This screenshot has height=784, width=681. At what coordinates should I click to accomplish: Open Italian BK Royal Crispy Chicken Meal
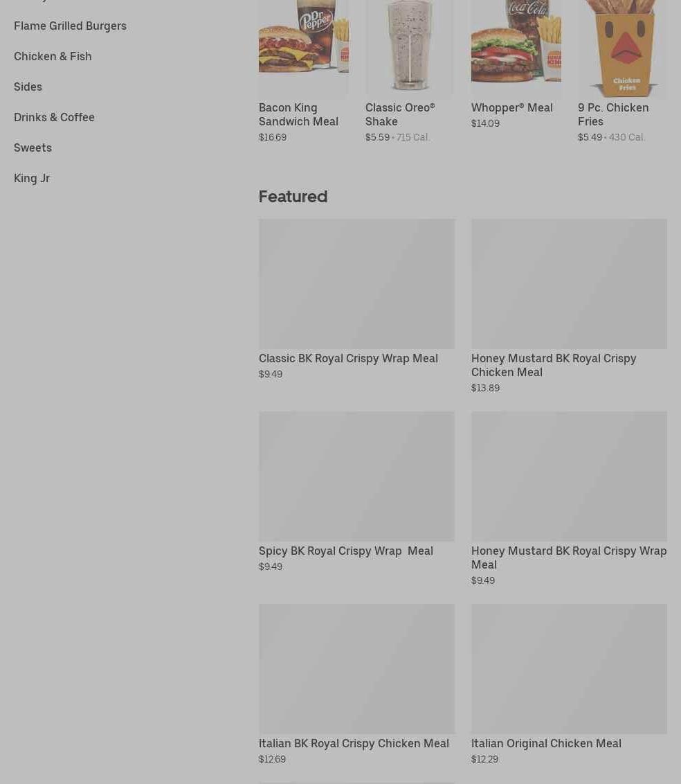[356, 684]
